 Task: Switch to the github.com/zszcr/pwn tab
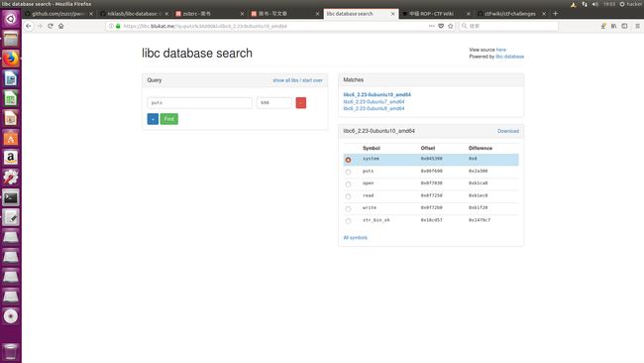pyautogui.click(x=59, y=14)
